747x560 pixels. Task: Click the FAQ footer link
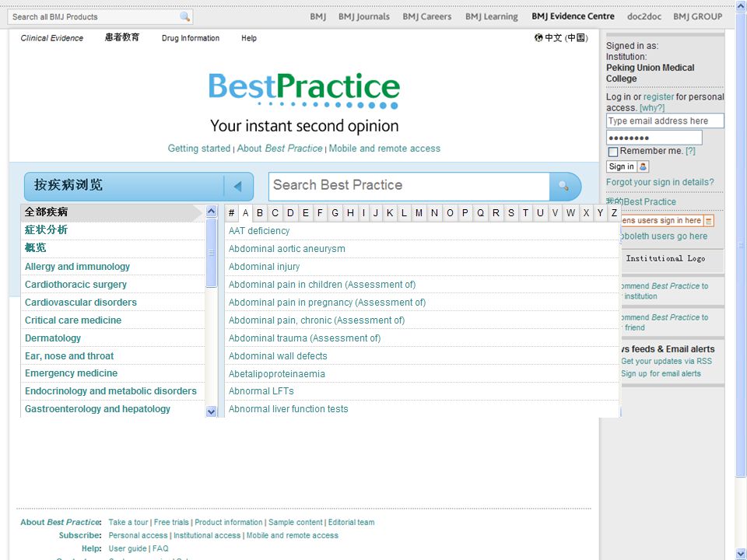[x=160, y=548]
